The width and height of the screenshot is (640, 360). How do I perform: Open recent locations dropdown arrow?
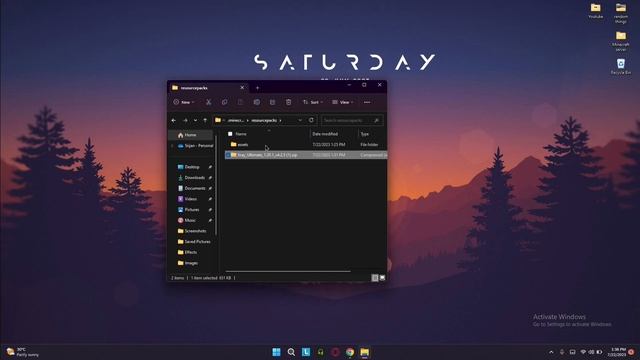click(x=195, y=120)
